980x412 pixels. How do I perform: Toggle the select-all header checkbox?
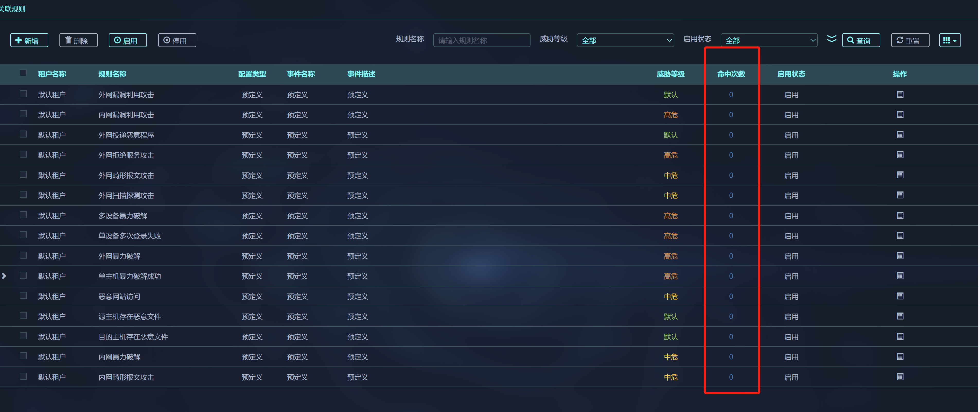[x=23, y=73]
